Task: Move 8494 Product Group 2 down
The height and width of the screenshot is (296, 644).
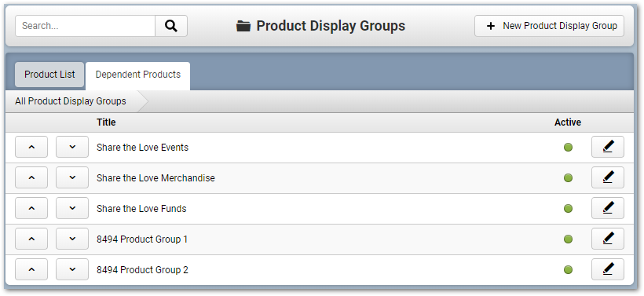Action: tap(72, 269)
